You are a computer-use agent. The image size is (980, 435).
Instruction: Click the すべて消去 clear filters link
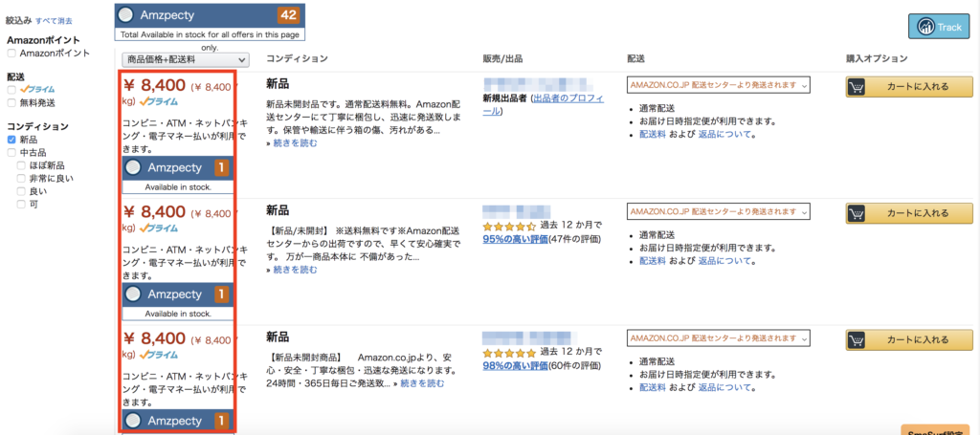pyautogui.click(x=54, y=21)
